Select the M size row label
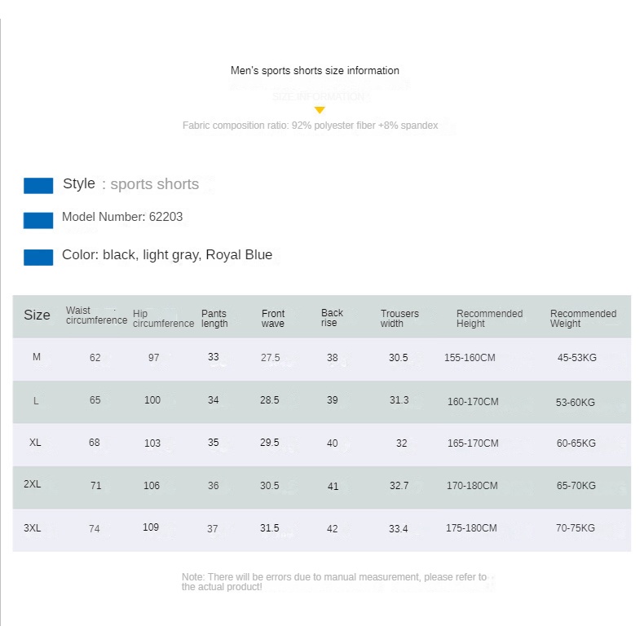This screenshot has width=644, height=644. [x=37, y=357]
